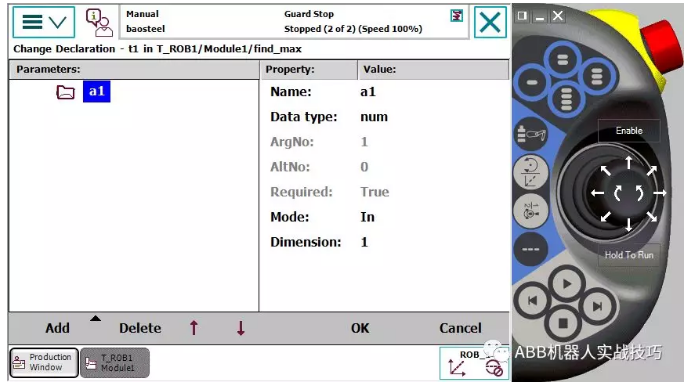Screen dimensions: 694x391
Task: Confirm changes with OK
Action: point(360,328)
